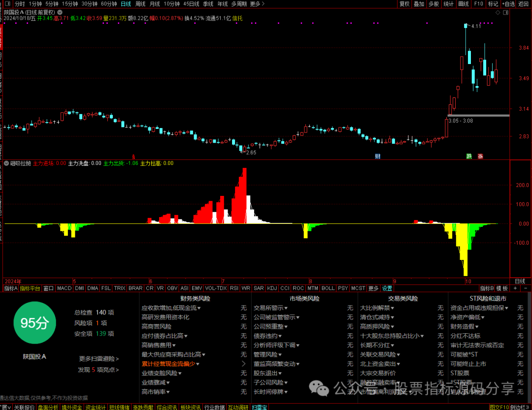Screen dimensions: 532x410
Task: Open the 关联报价 bottom tab
Action: pos(24,407)
